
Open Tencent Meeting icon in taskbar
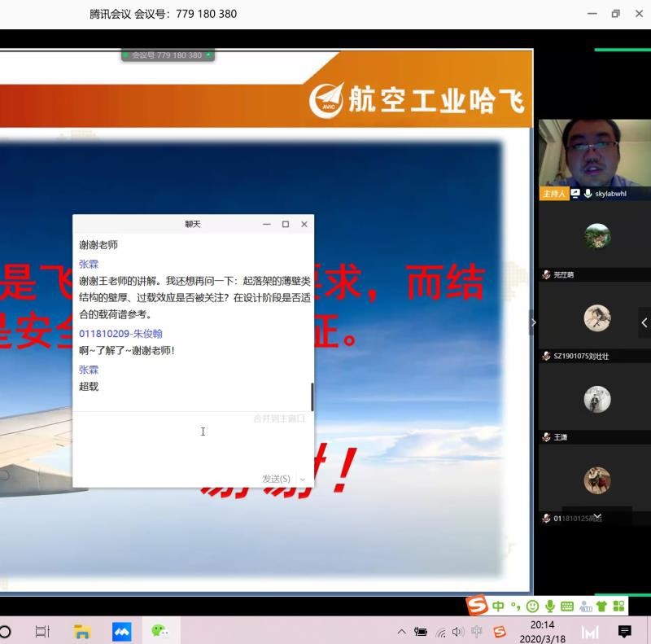click(121, 631)
